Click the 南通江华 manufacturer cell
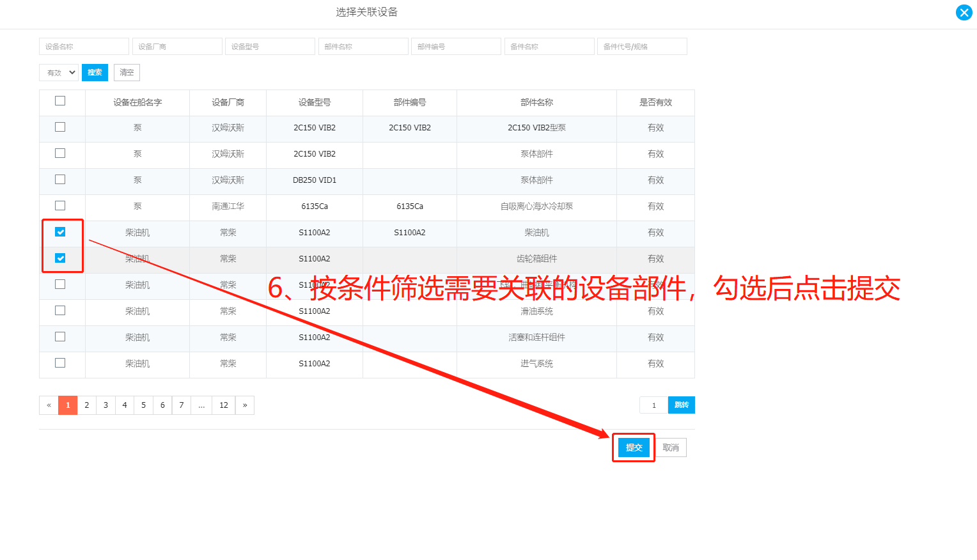The height and width of the screenshot is (560, 977). coord(228,206)
